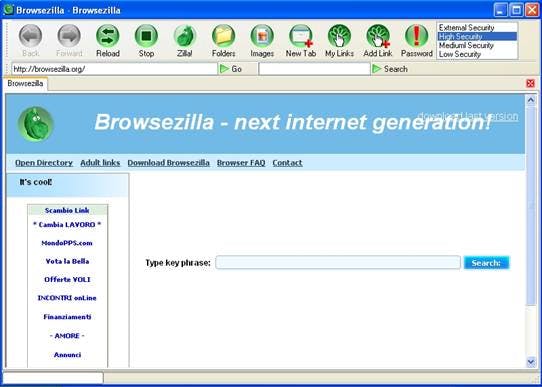Switch to the Browsezilla tab

click(x=25, y=84)
